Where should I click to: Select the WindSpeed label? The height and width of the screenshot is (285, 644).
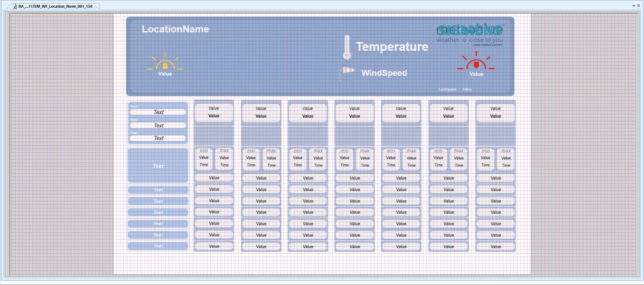[x=384, y=73]
